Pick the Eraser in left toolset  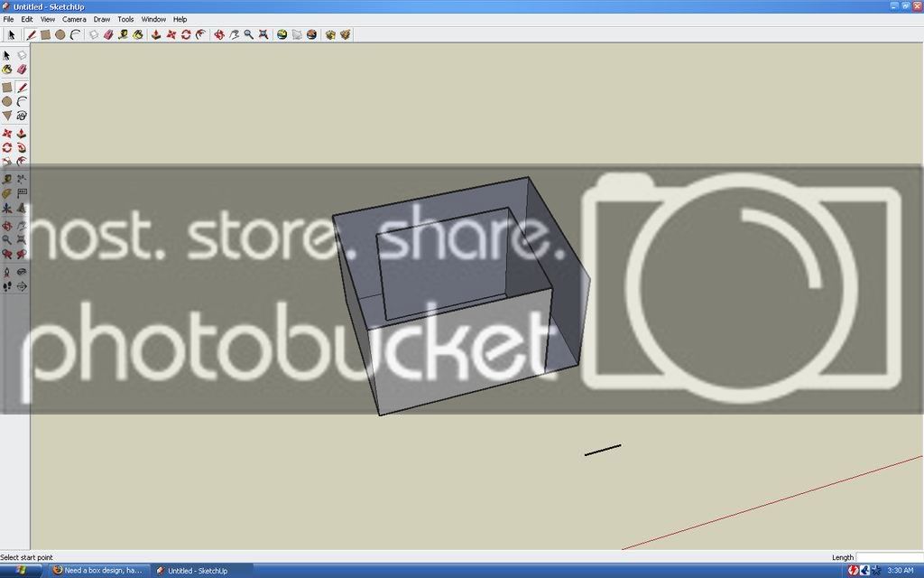(x=22, y=70)
